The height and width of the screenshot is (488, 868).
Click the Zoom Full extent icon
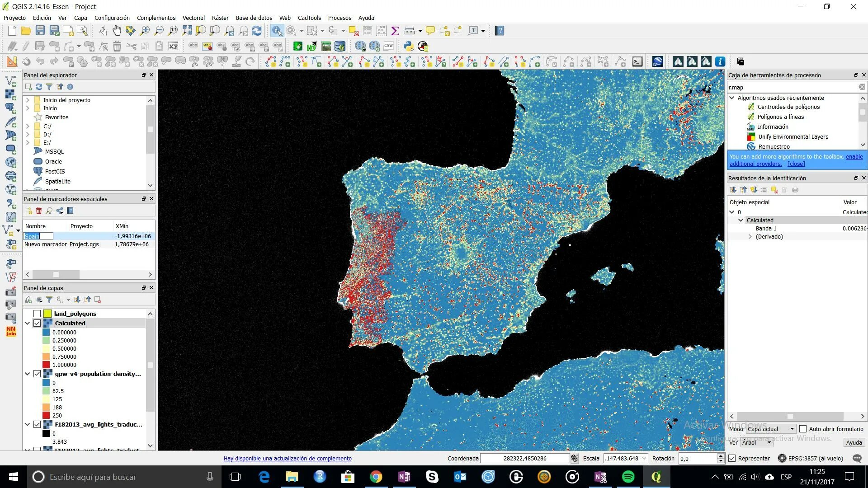187,31
